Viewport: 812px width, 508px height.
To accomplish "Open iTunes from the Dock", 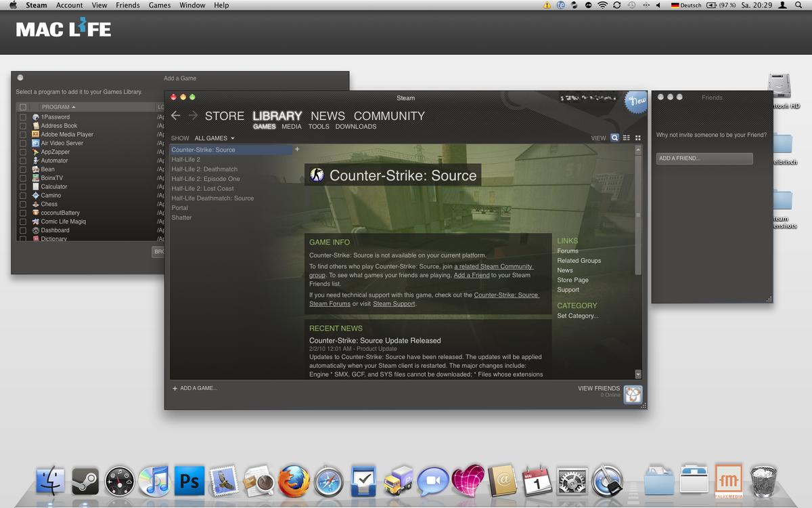I will (x=154, y=482).
